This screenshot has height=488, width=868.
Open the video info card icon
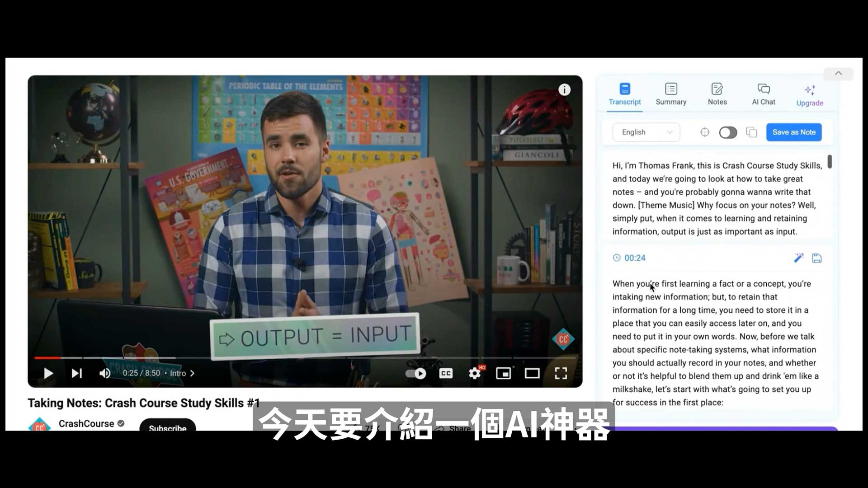click(x=564, y=89)
